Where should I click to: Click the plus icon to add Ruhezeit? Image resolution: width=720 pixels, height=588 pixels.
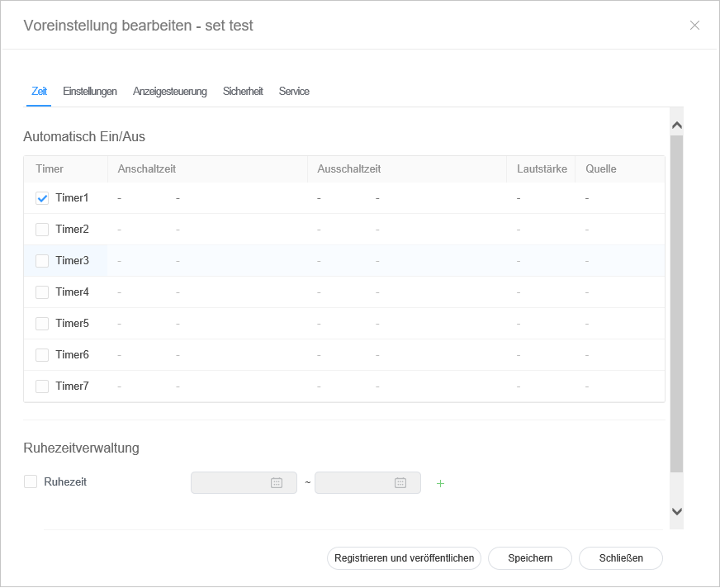coord(440,483)
